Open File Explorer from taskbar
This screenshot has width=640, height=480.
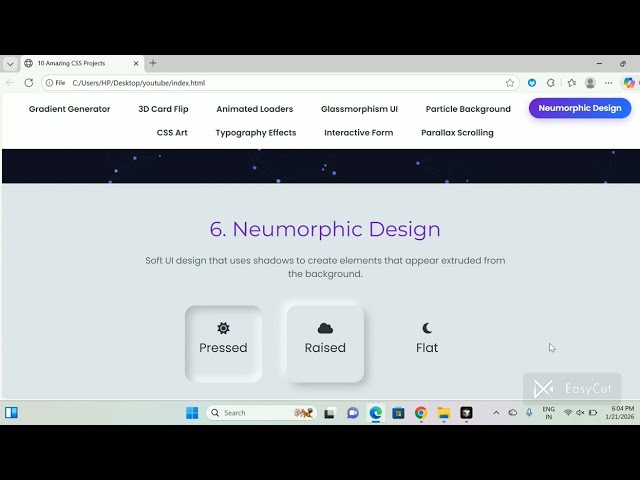444,413
